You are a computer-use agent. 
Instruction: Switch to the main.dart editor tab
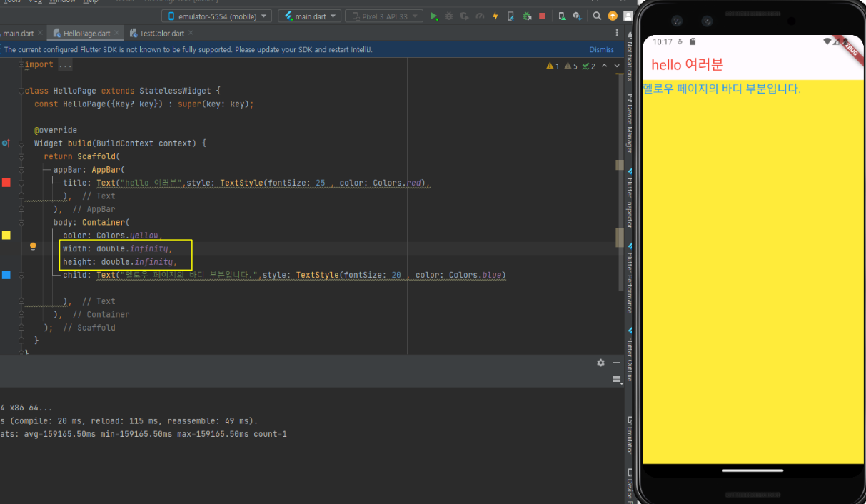click(19, 34)
